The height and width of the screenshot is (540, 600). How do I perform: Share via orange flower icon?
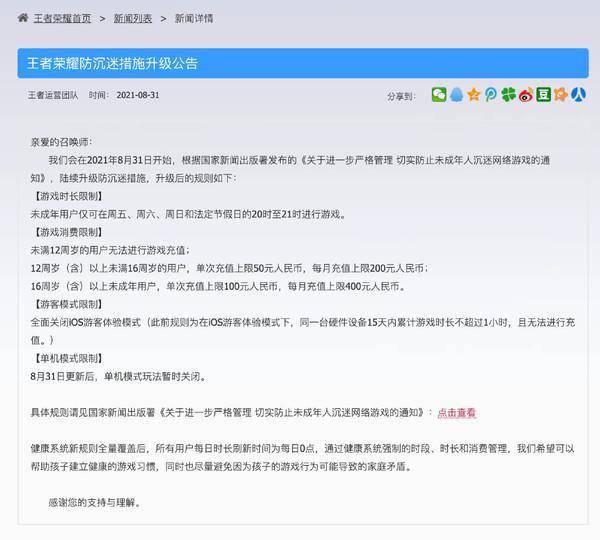[x=561, y=95]
